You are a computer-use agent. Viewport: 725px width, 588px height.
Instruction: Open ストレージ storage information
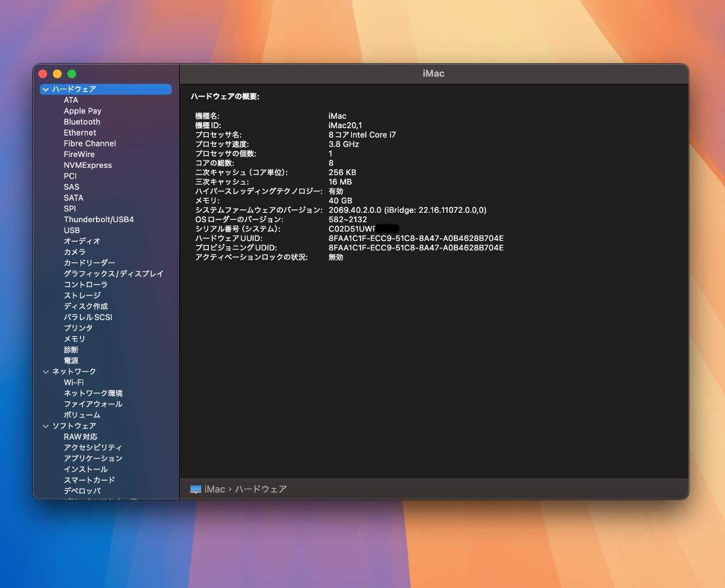coord(83,295)
